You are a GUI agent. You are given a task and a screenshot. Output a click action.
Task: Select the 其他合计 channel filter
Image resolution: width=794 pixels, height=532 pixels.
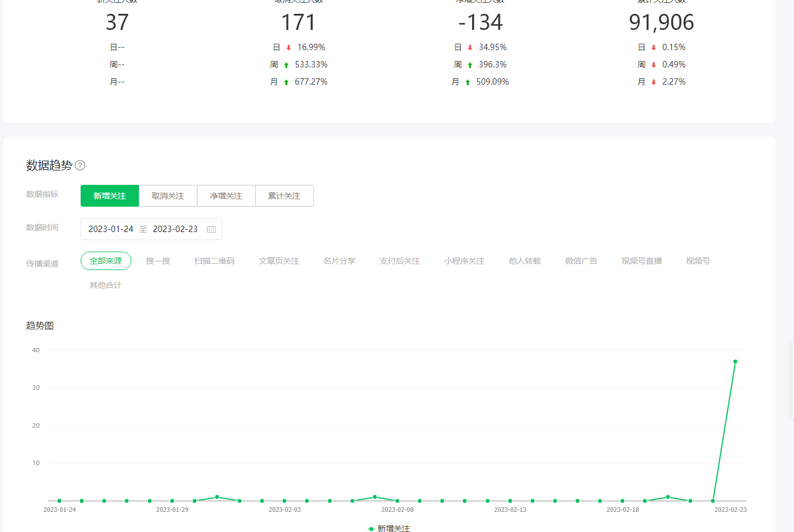[x=105, y=285]
